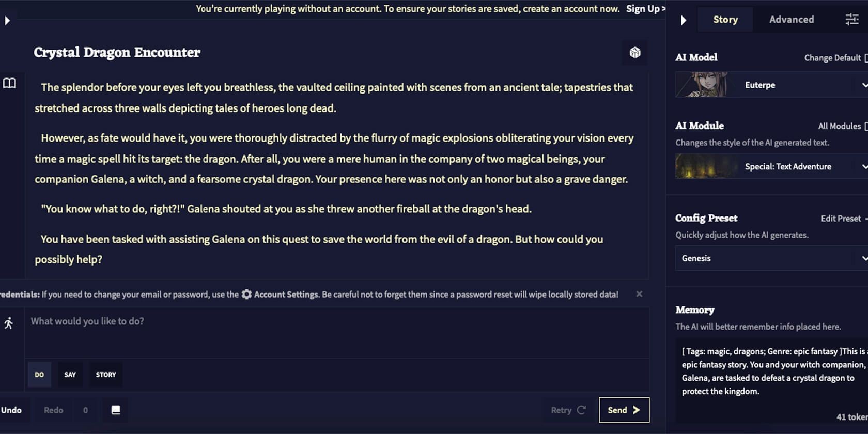Open the sliders settings icon
This screenshot has height=434, width=868.
click(x=851, y=20)
